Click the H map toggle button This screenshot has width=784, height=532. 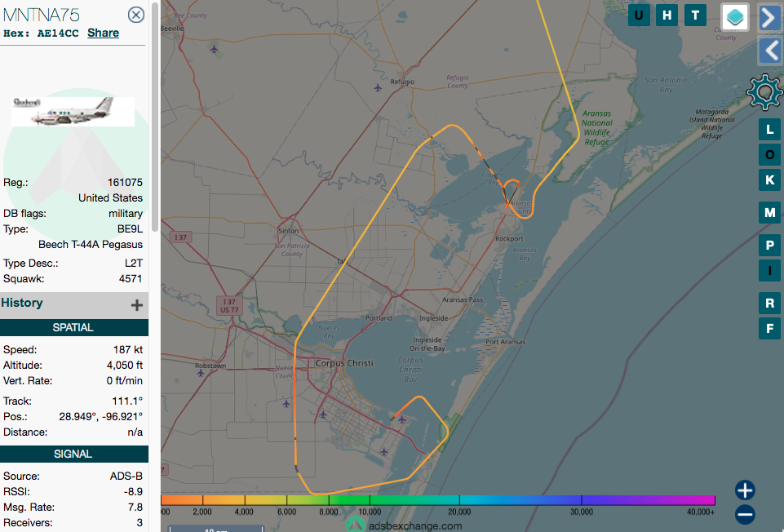coord(667,16)
